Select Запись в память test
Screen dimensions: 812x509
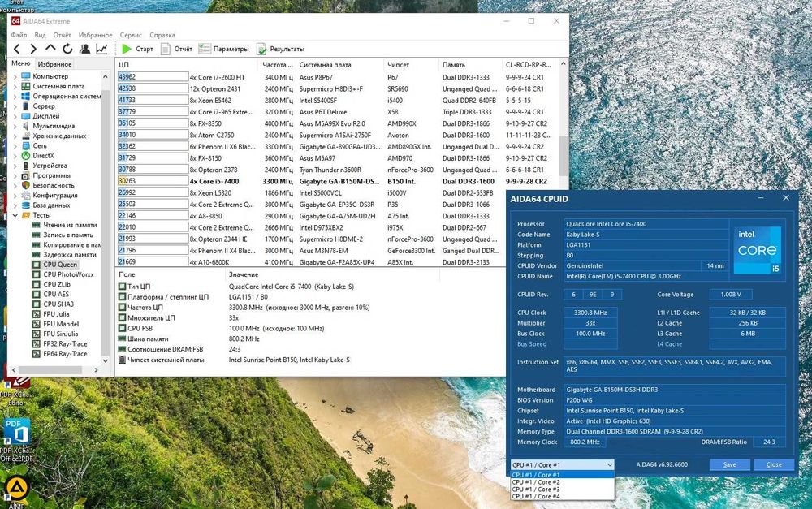tap(68, 235)
